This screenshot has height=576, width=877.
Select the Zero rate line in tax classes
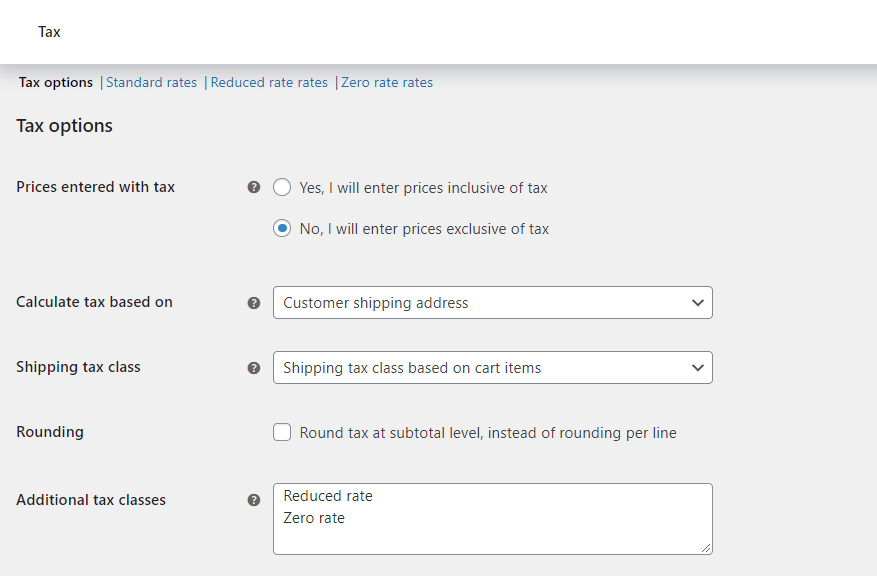click(314, 518)
